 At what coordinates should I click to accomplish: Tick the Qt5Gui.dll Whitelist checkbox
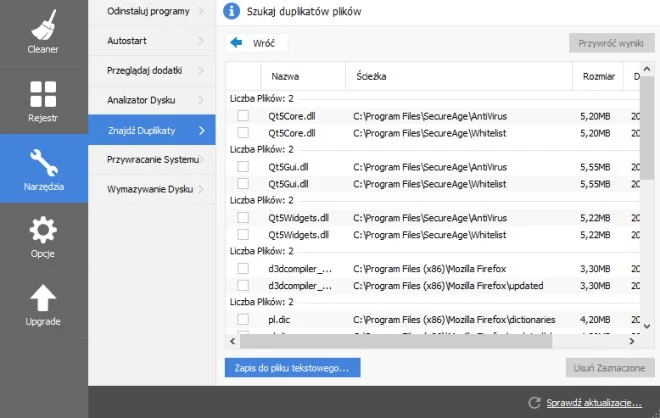(243, 183)
